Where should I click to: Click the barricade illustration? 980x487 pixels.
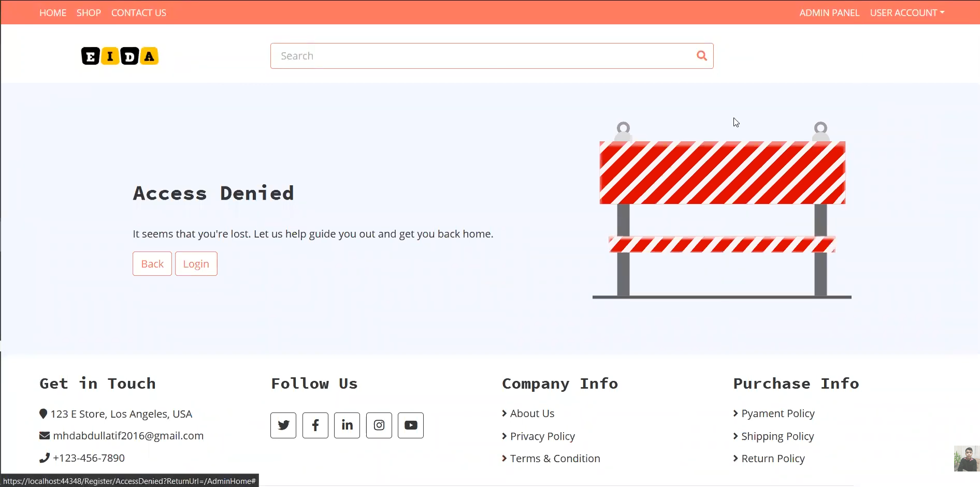[722, 210]
